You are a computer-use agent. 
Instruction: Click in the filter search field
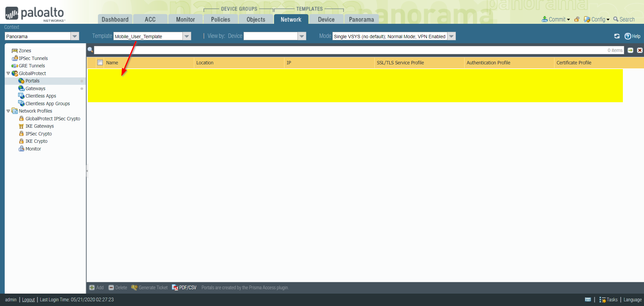359,50
